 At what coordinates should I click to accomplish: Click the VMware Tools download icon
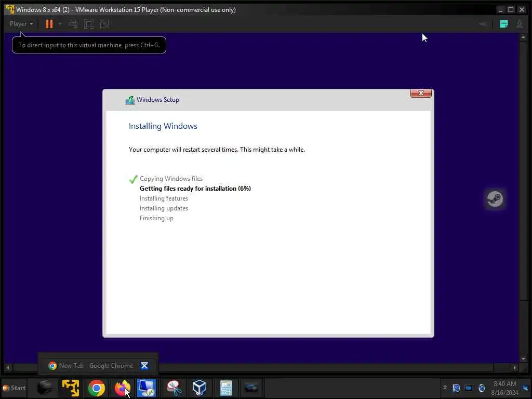(x=520, y=24)
